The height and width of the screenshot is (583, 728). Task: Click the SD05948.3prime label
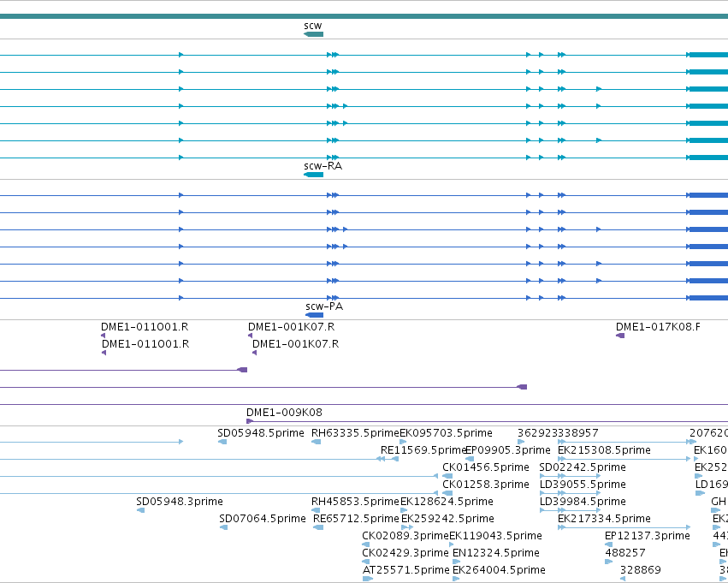[x=180, y=502]
